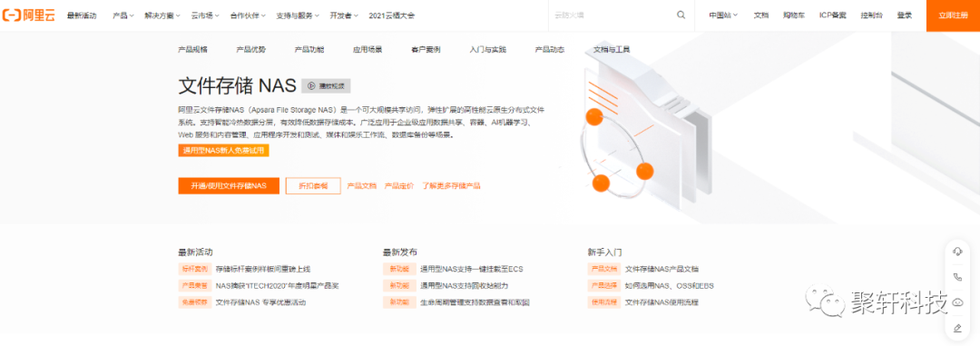
Task: Switch to the 产品动态 tab
Action: tap(550, 49)
